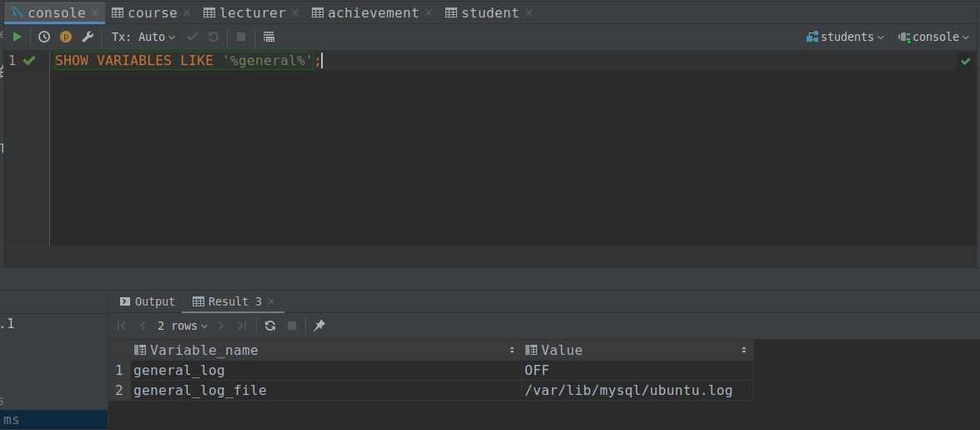Image resolution: width=980 pixels, height=430 pixels.
Task: Open the console session dropdown
Action: pos(934,37)
